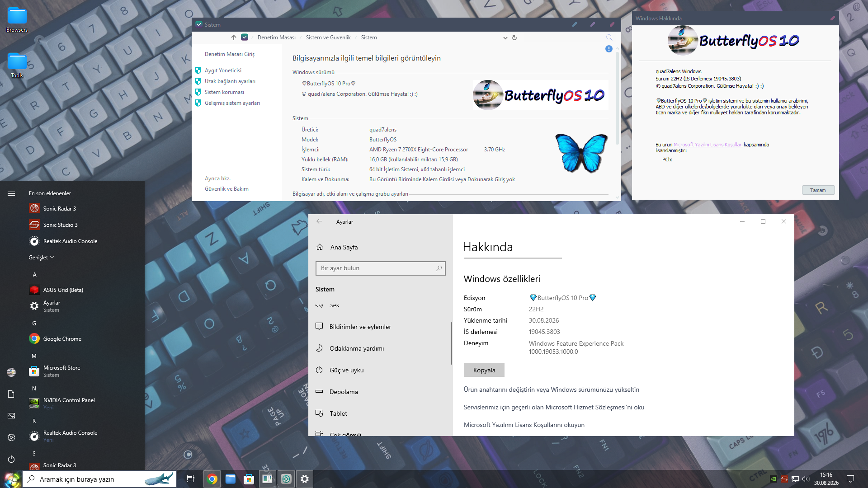The width and height of the screenshot is (868, 488).
Task: Click NVIDIA tray icon
Action: [x=774, y=479]
